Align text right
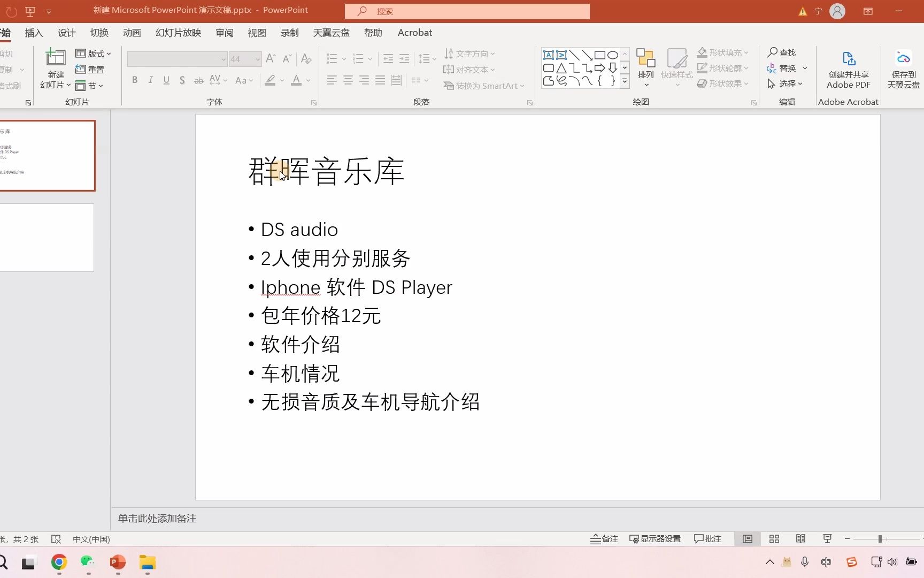 (x=364, y=80)
